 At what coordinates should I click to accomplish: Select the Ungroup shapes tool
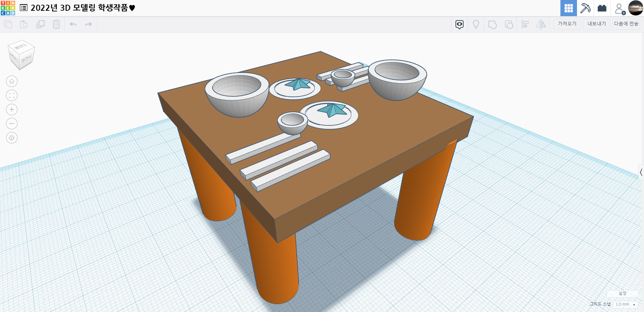point(509,25)
